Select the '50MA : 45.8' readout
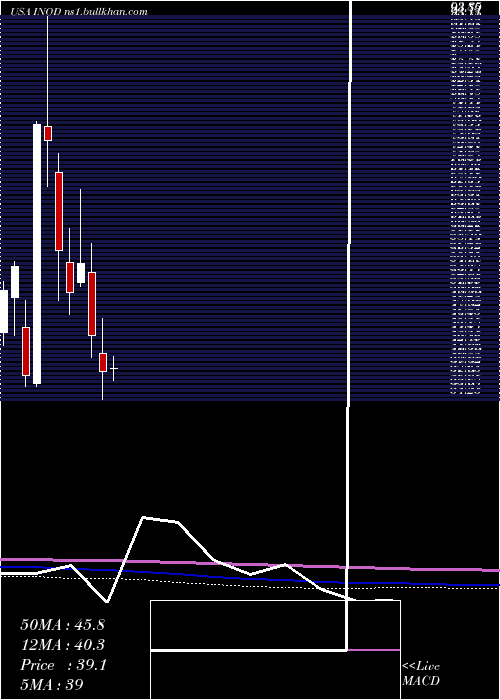Image resolution: width=500 pixels, height=700 pixels. click(x=62, y=625)
